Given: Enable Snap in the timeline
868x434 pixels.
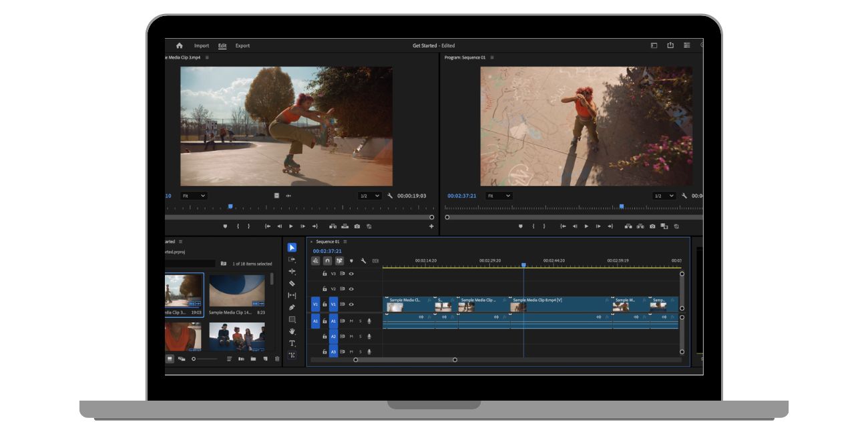Looking at the screenshot, I should 327,260.
